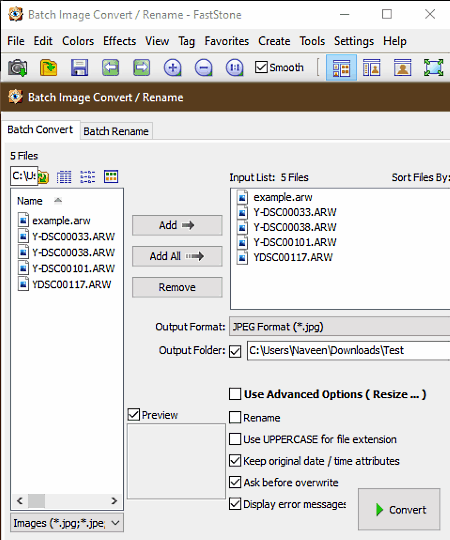The height and width of the screenshot is (540, 450).
Task: Open the Edit menu
Action: click(x=43, y=41)
